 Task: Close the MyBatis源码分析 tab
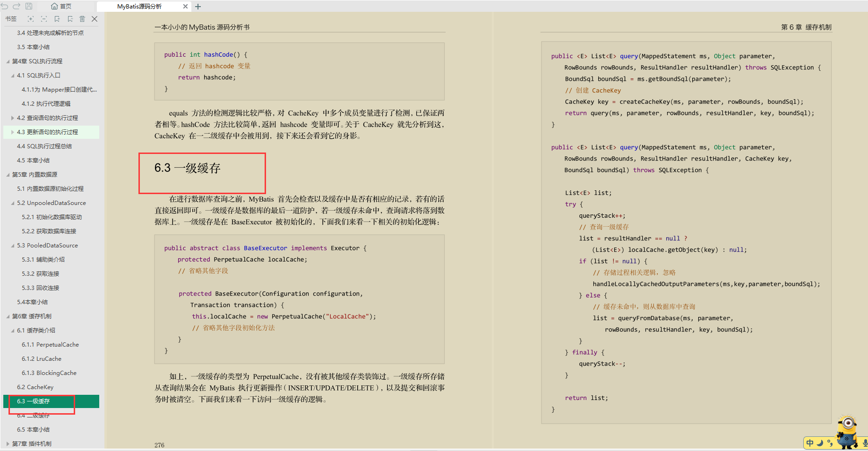coord(185,7)
